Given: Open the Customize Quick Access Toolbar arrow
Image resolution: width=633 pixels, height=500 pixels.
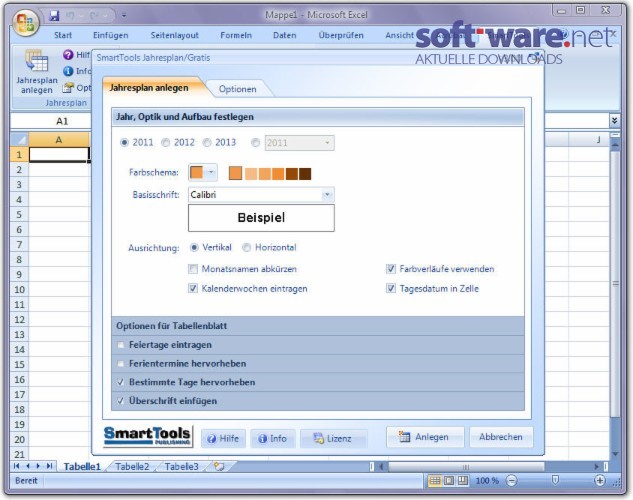Looking at the screenshot, I should click(124, 16).
